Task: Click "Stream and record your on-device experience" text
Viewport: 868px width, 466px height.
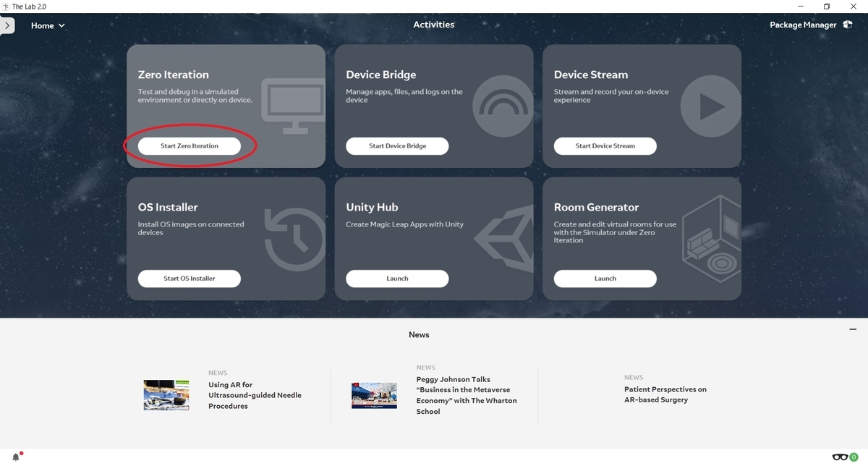Action: [611, 96]
